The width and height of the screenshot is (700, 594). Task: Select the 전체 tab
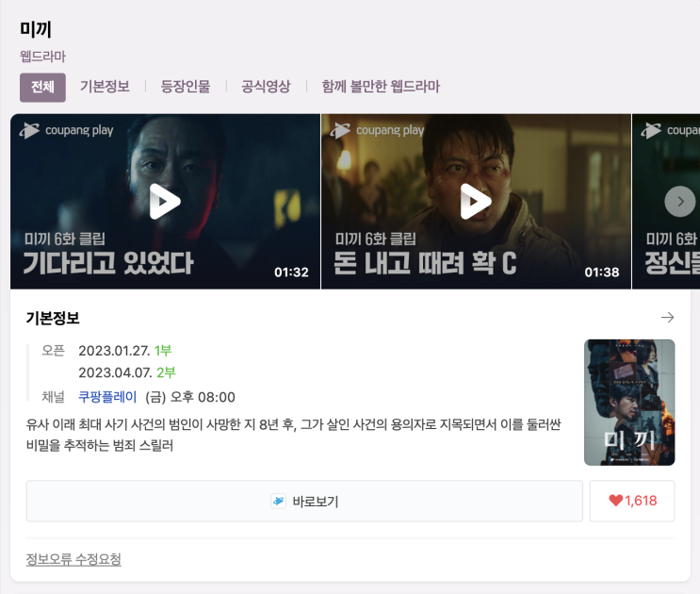pyautogui.click(x=42, y=88)
